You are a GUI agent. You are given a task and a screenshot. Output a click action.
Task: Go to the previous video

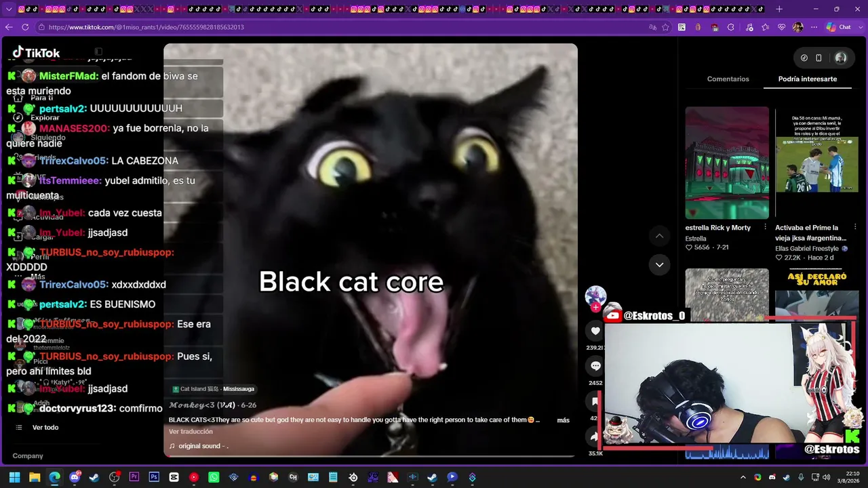659,236
